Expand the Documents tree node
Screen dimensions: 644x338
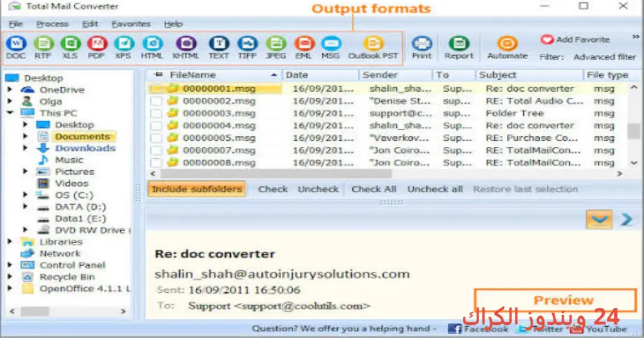click(25, 136)
